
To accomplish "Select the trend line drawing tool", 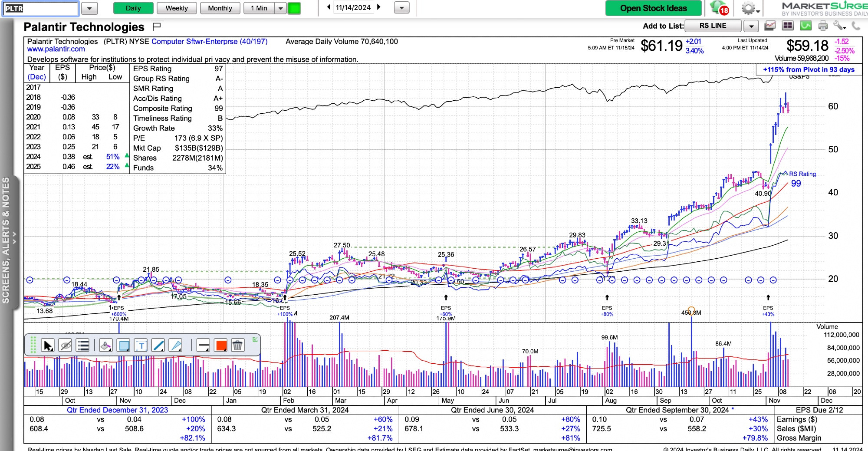I will click(x=158, y=346).
